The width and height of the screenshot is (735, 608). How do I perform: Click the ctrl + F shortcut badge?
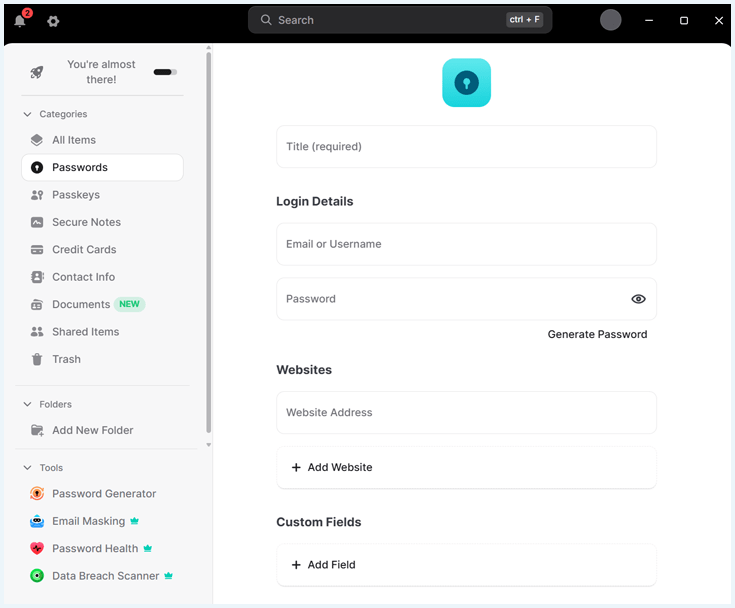[x=524, y=20]
